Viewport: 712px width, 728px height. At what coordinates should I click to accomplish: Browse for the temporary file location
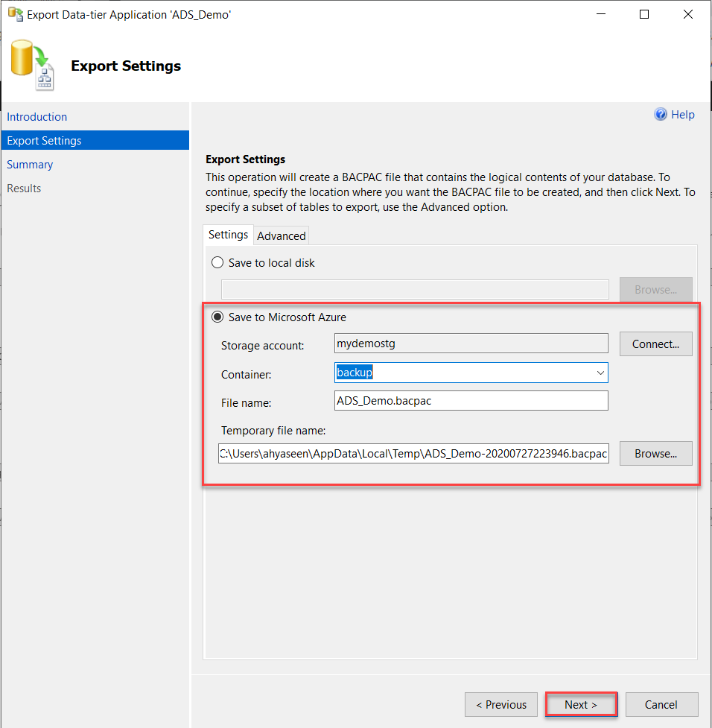655,453
